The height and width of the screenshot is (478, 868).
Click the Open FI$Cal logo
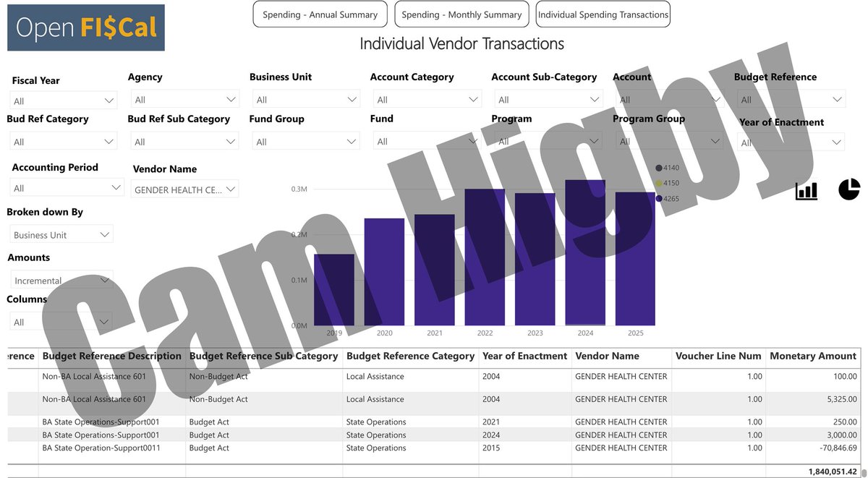point(86,27)
